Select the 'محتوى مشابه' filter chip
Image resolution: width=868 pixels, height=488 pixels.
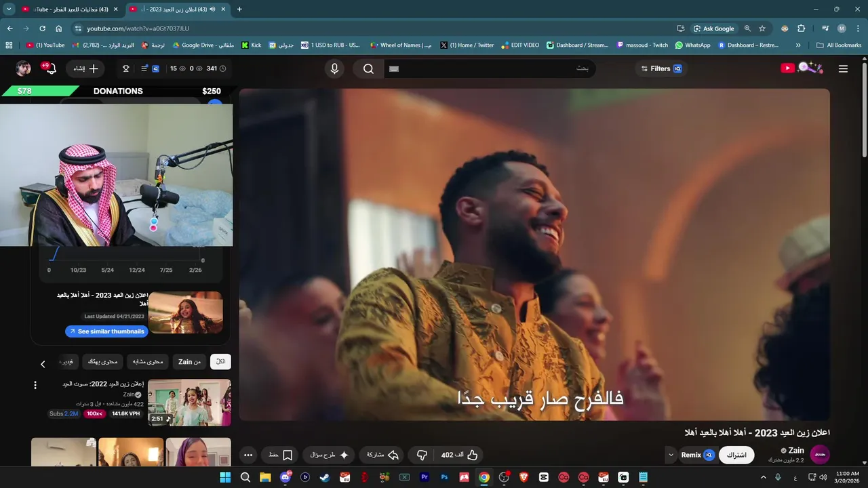coord(148,362)
